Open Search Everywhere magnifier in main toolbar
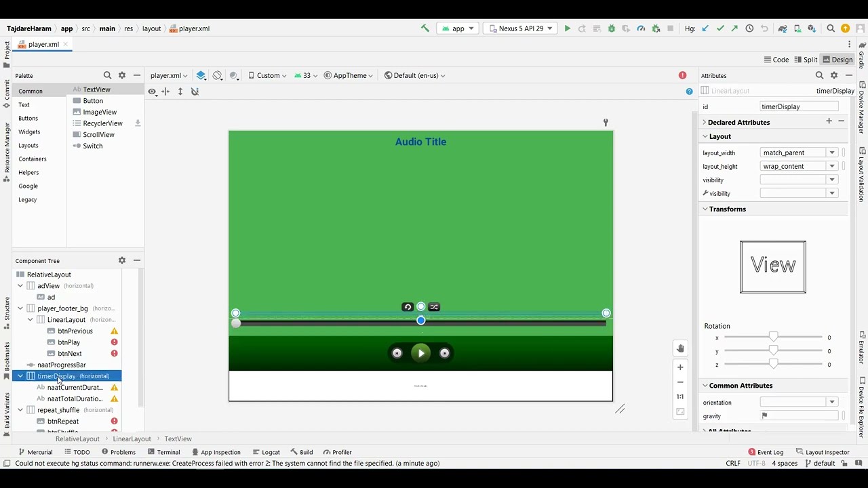 tap(831, 28)
